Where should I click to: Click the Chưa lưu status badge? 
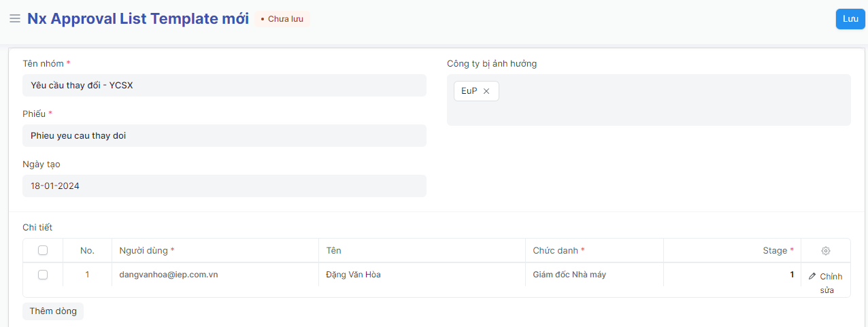282,19
